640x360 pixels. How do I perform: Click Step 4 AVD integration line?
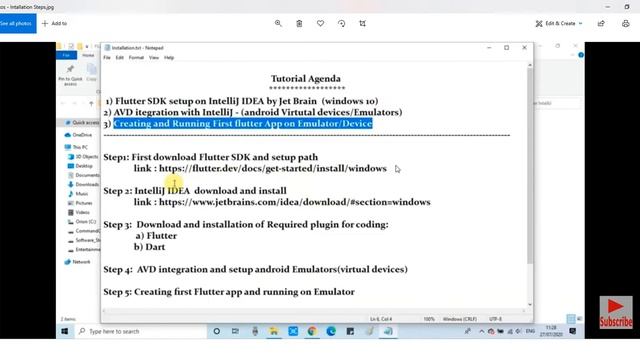pos(256,269)
